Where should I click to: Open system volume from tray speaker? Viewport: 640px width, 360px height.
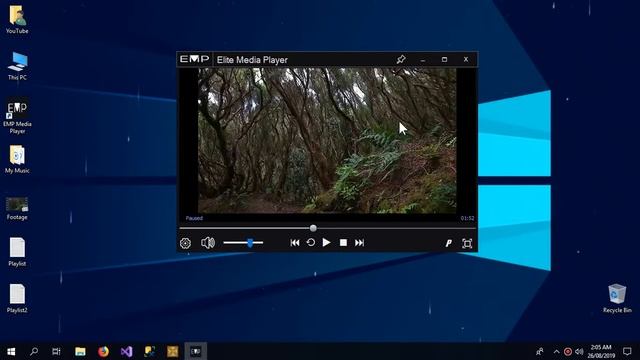[579, 351]
